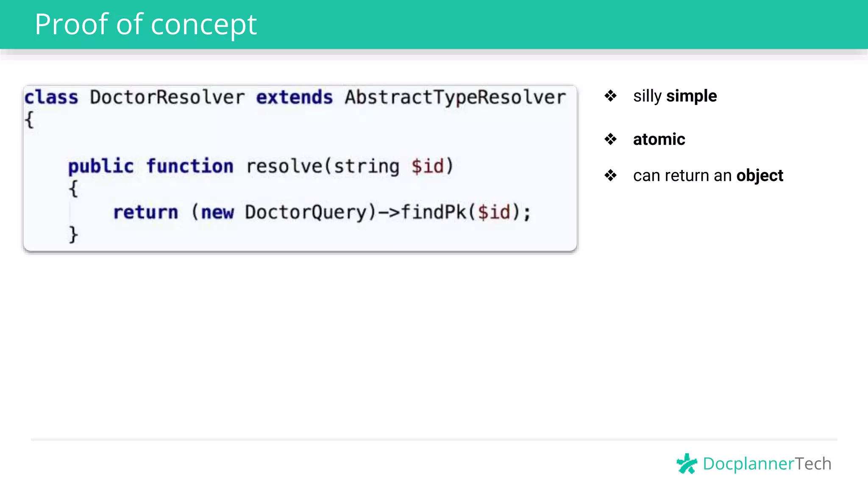Click the 'new' keyword in code

pyautogui.click(x=217, y=213)
